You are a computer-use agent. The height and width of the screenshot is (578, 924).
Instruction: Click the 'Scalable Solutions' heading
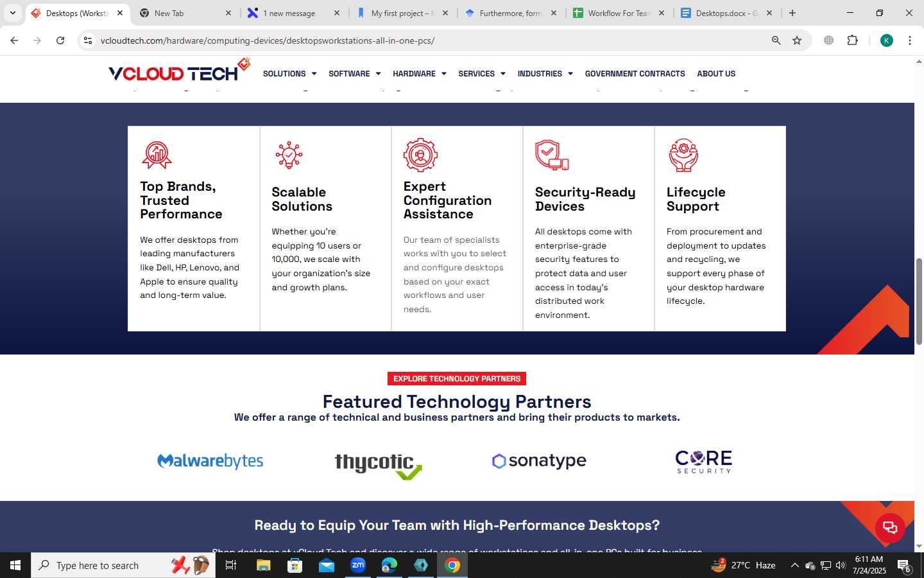(x=302, y=199)
